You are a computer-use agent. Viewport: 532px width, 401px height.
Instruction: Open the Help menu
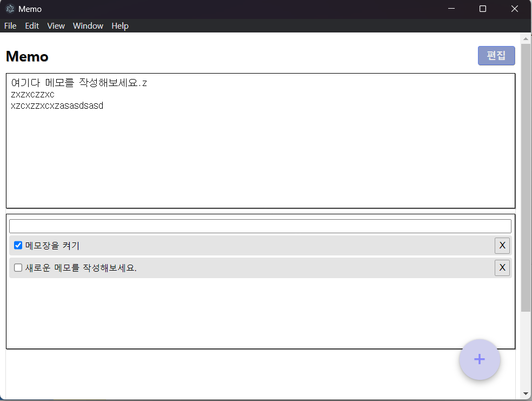(x=120, y=26)
